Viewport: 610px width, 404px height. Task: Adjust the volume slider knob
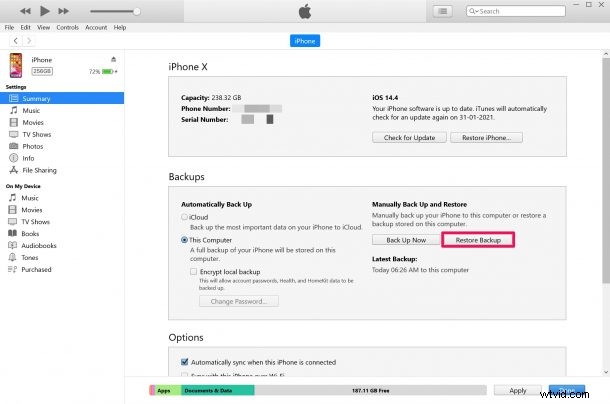(x=137, y=11)
